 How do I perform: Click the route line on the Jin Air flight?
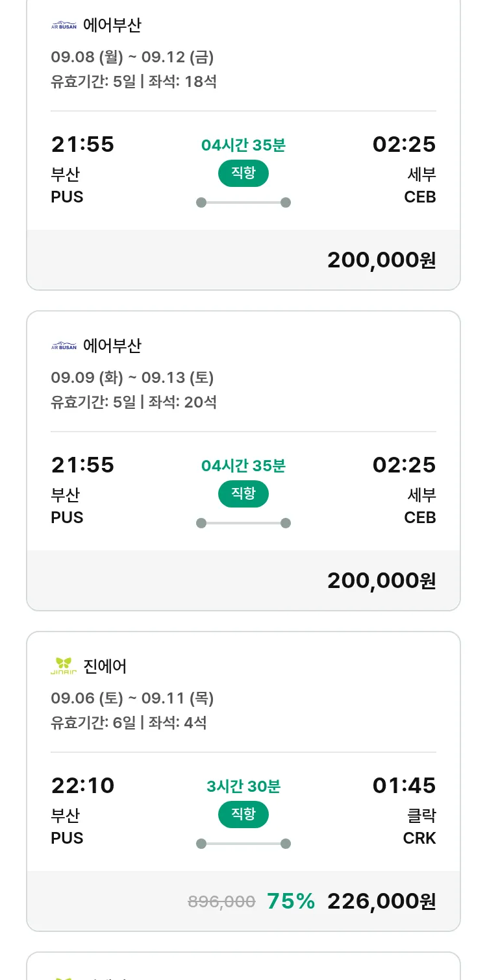(x=243, y=844)
